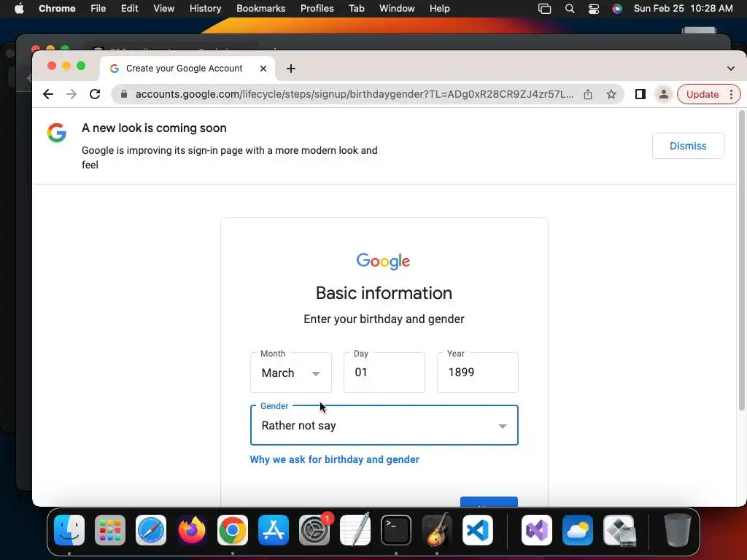This screenshot has height=560, width=747.
Task: Open Firefox from the Dock
Action: pos(192,530)
